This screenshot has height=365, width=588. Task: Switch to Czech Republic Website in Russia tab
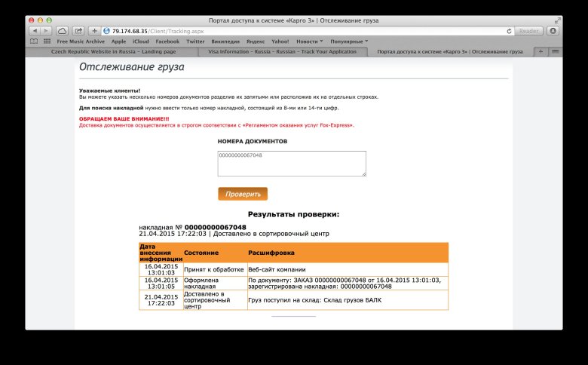112,51
